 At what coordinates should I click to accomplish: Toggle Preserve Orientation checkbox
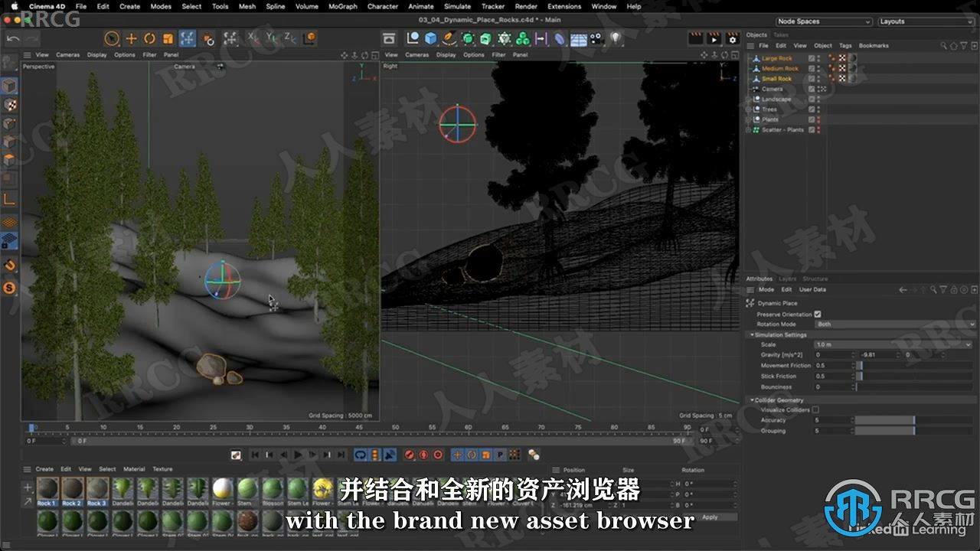818,314
